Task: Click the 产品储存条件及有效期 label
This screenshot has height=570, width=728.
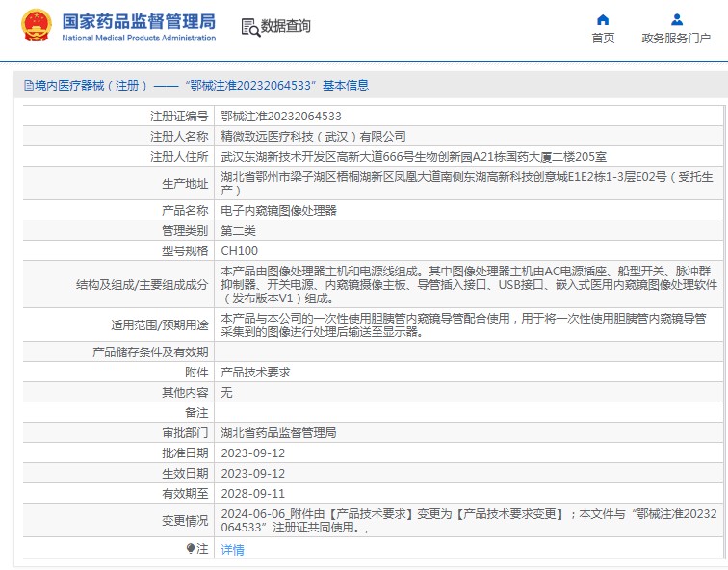Action: pyautogui.click(x=150, y=351)
